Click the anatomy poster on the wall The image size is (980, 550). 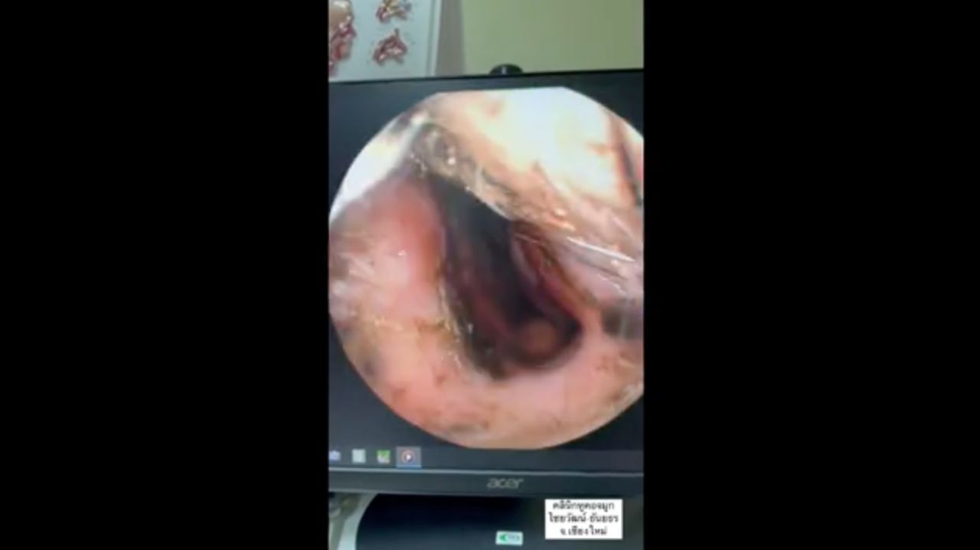pyautogui.click(x=383, y=34)
